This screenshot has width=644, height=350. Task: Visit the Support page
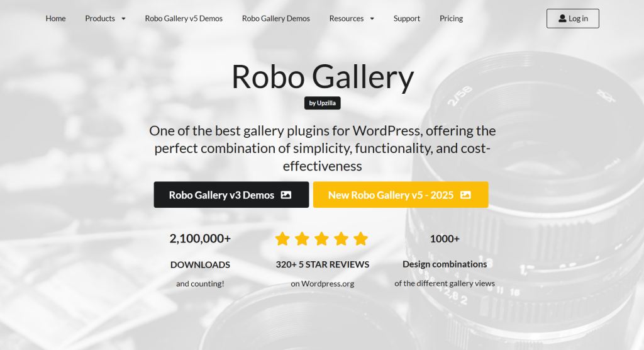[407, 18]
